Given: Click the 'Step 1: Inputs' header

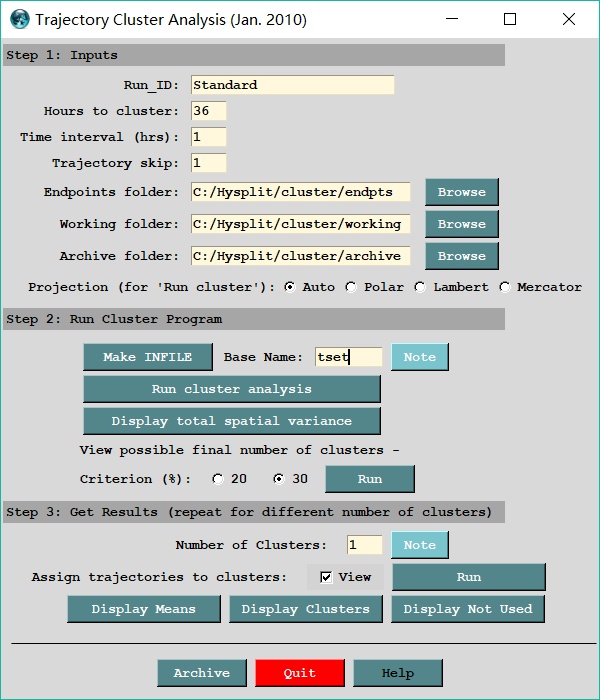Looking at the screenshot, I should coord(254,55).
